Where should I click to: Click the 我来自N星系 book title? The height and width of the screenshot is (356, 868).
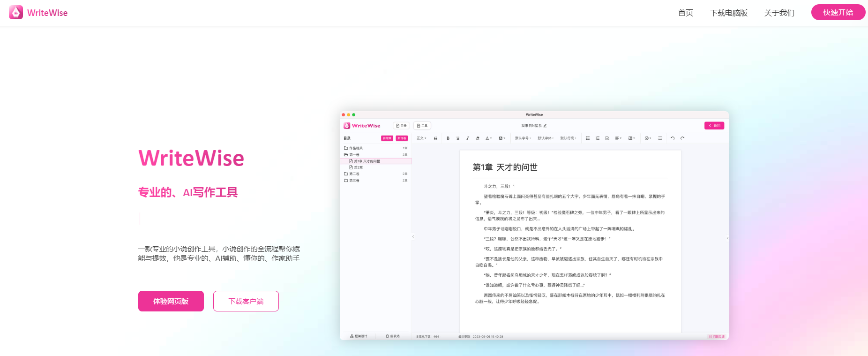click(x=531, y=126)
